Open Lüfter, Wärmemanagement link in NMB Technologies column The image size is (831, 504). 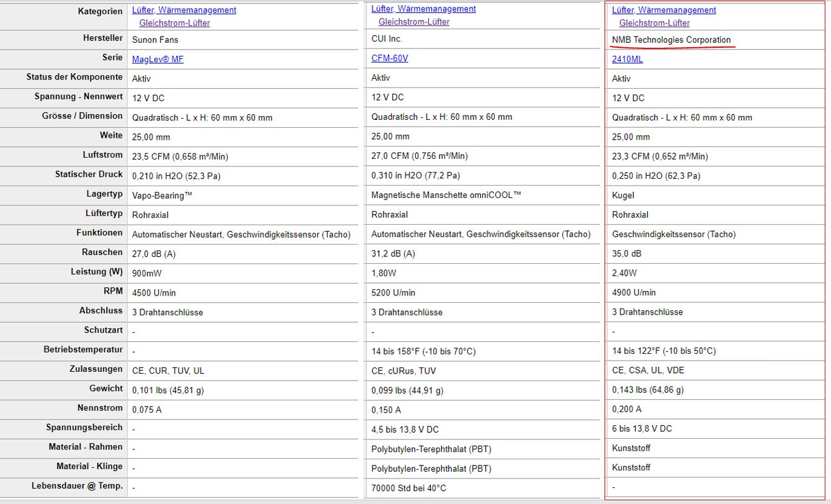(663, 10)
